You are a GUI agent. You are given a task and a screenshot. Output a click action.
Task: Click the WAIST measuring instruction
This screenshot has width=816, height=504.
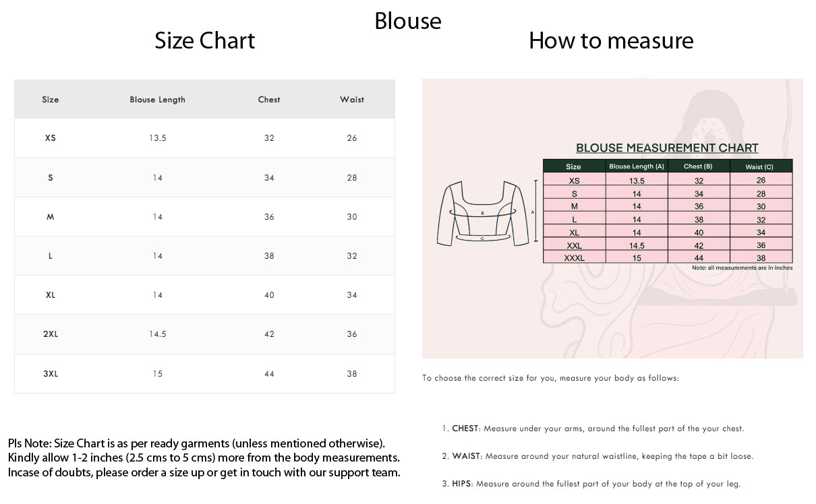pos(598,456)
